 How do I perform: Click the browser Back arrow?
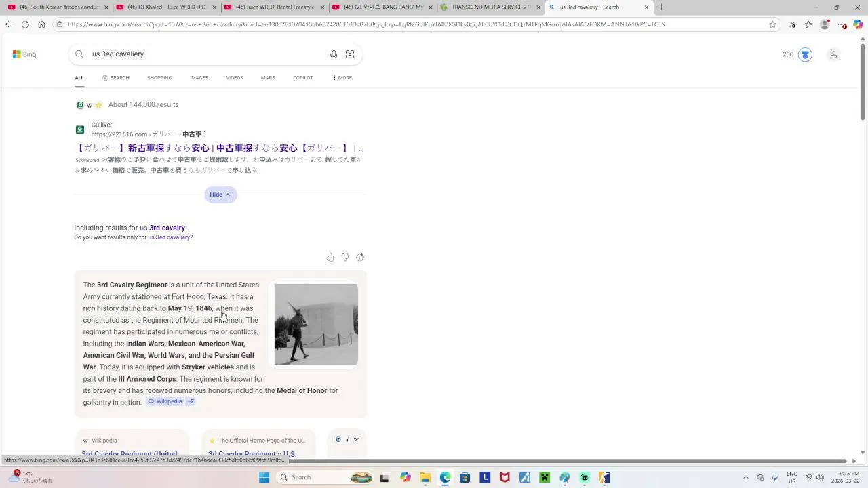coord(9,24)
